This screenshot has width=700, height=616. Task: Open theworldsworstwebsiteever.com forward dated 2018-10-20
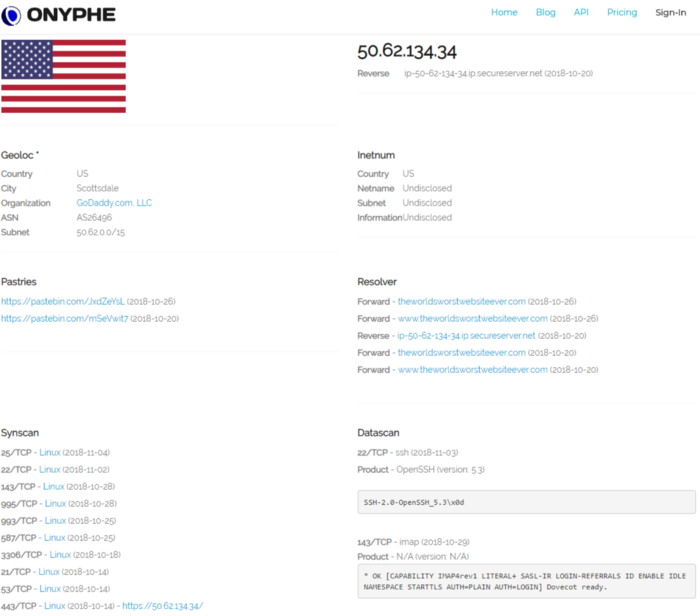point(462,353)
